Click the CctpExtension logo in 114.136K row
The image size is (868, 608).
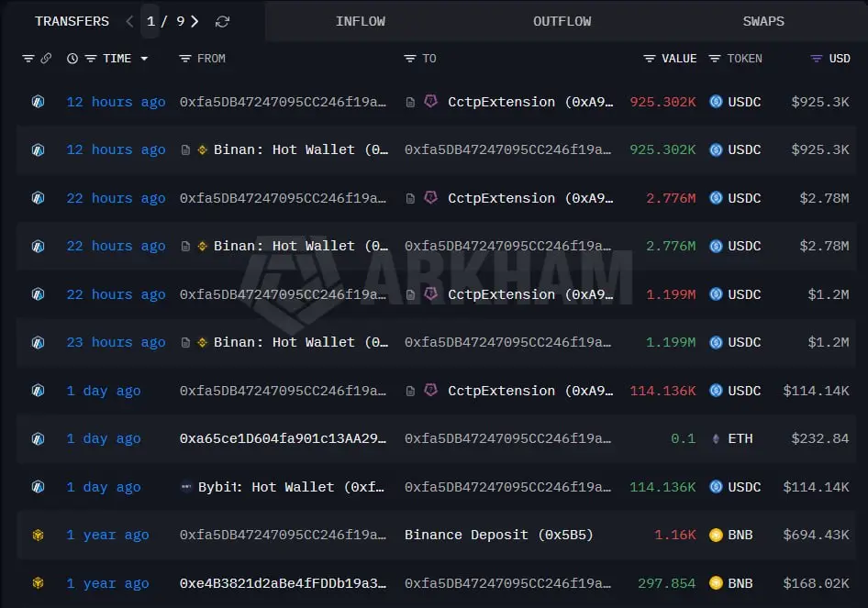[430, 390]
